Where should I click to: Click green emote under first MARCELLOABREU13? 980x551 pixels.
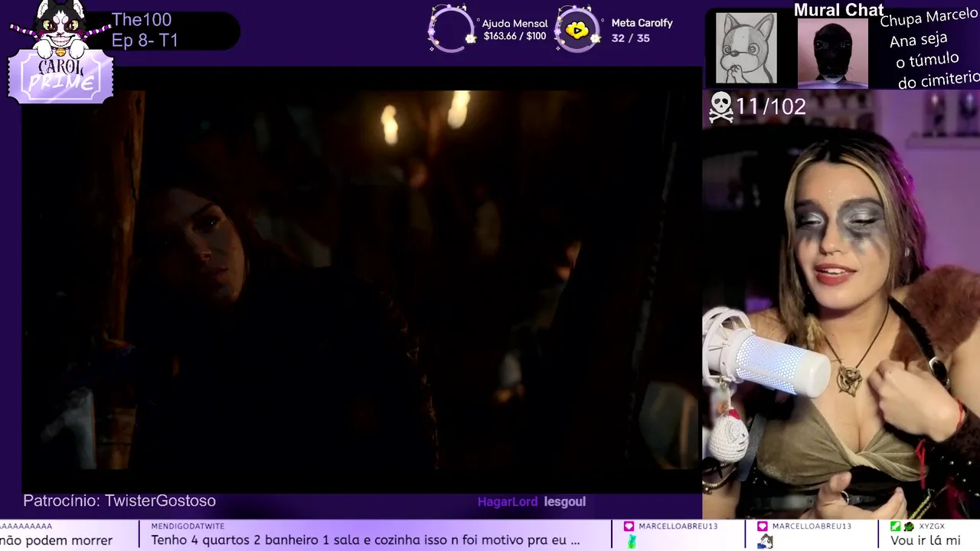tap(632, 542)
